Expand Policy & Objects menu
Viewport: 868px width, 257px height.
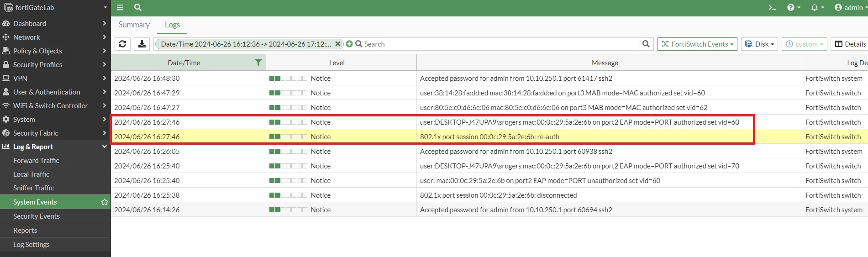(55, 51)
